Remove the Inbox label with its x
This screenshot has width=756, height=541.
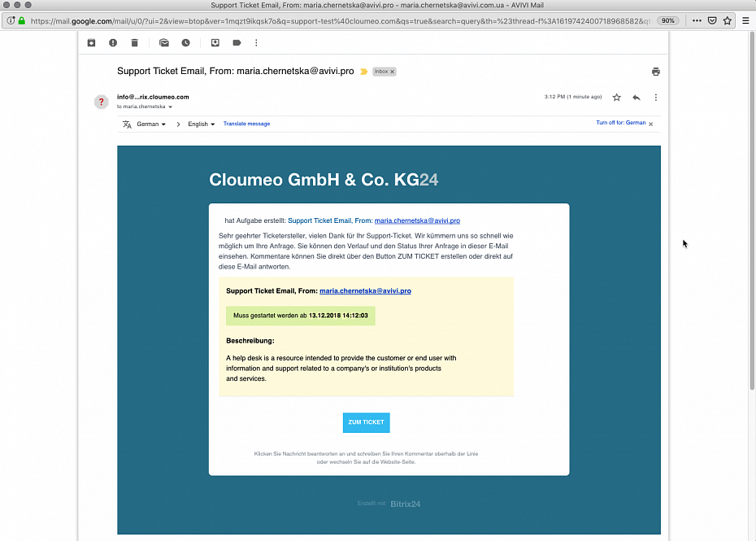[x=393, y=72]
